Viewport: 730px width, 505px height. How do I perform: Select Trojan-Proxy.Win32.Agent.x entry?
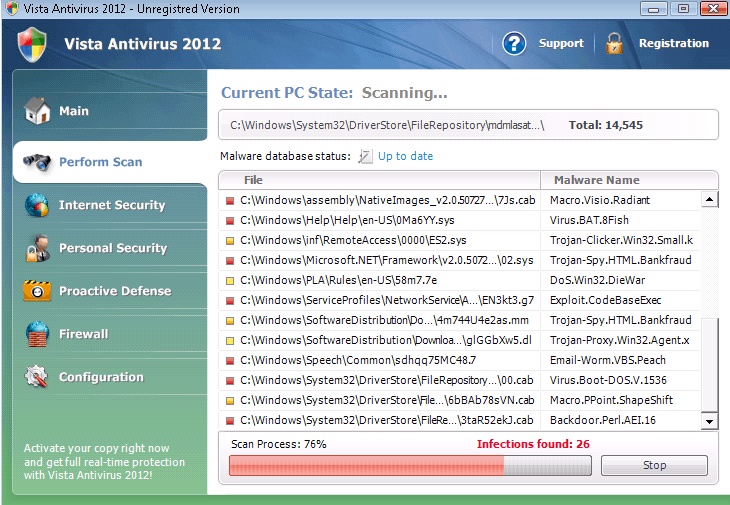620,341
